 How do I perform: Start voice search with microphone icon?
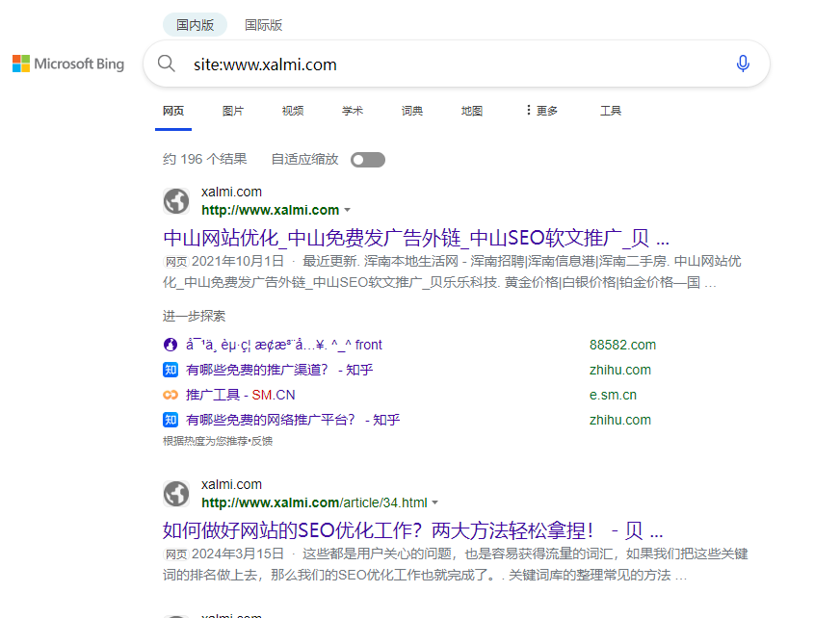pyautogui.click(x=743, y=64)
